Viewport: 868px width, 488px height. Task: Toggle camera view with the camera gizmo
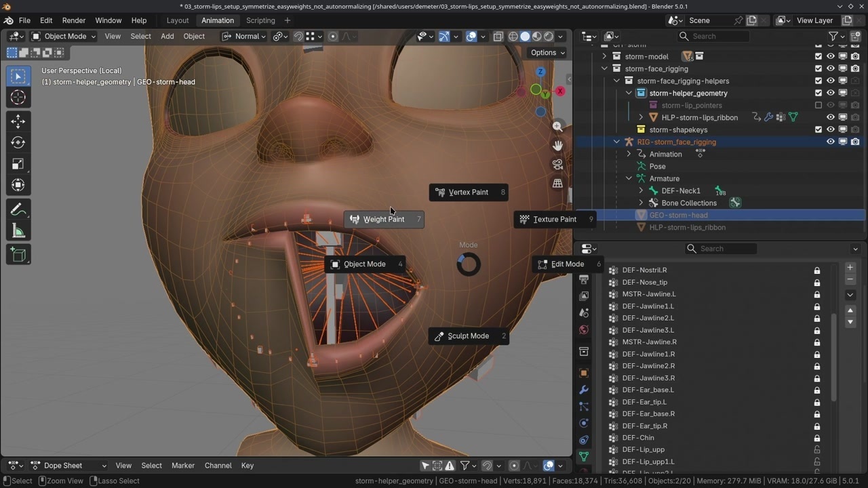(x=557, y=165)
